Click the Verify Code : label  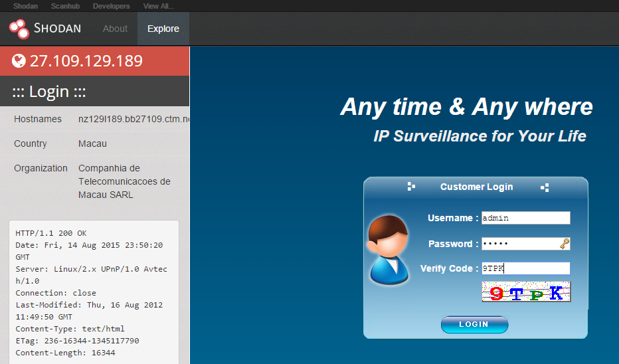pyautogui.click(x=449, y=268)
